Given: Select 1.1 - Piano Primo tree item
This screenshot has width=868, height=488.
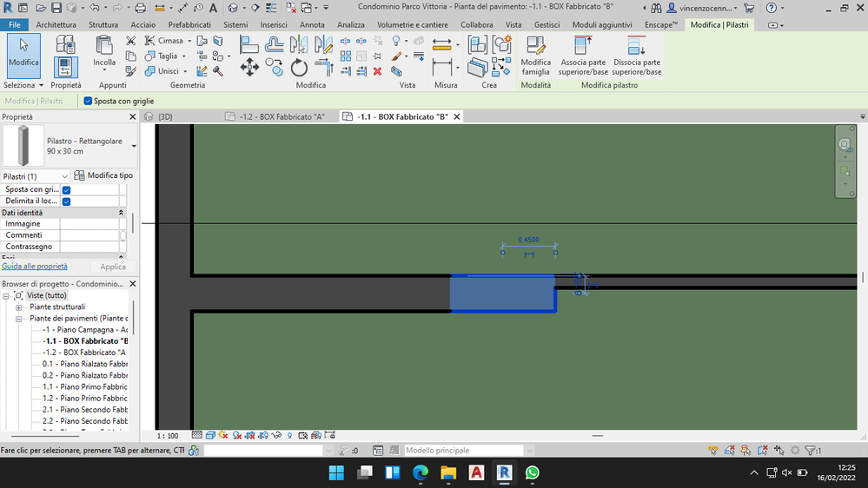Looking at the screenshot, I should click(84, 386).
